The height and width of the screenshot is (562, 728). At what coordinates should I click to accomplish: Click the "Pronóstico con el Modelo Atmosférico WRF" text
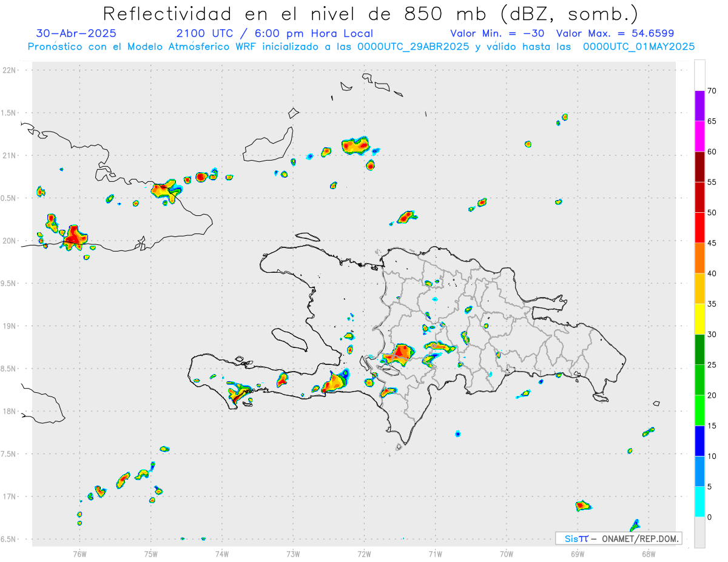tap(143, 47)
